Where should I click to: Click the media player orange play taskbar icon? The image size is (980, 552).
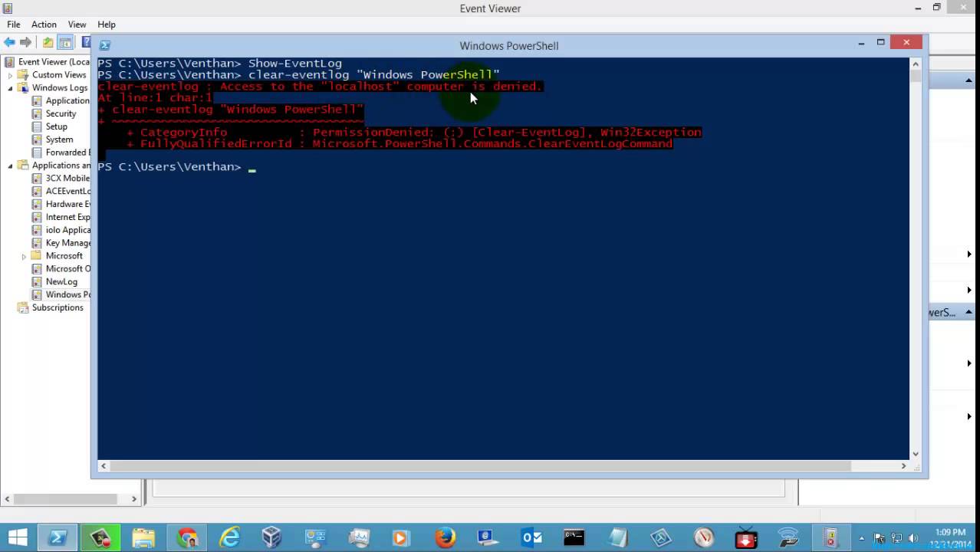coord(401,537)
